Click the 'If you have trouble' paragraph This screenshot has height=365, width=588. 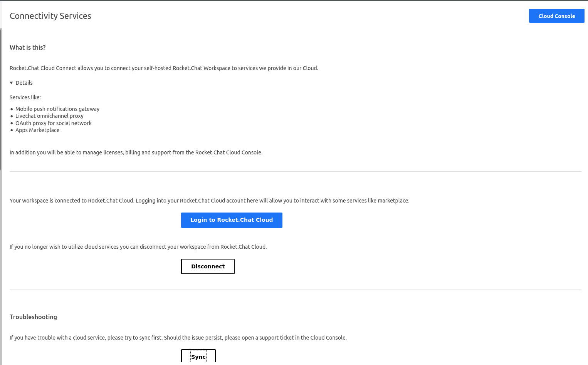(178, 338)
